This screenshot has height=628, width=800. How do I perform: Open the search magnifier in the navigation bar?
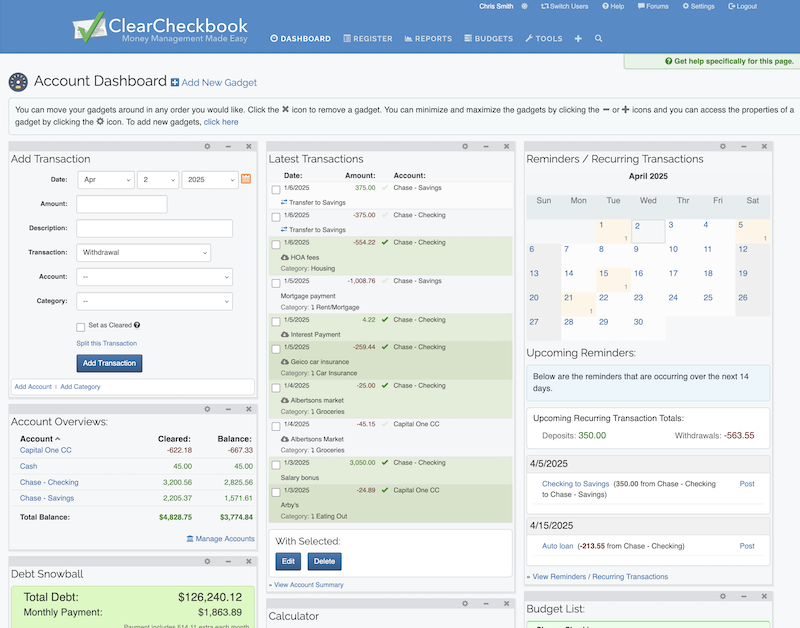coord(596,39)
